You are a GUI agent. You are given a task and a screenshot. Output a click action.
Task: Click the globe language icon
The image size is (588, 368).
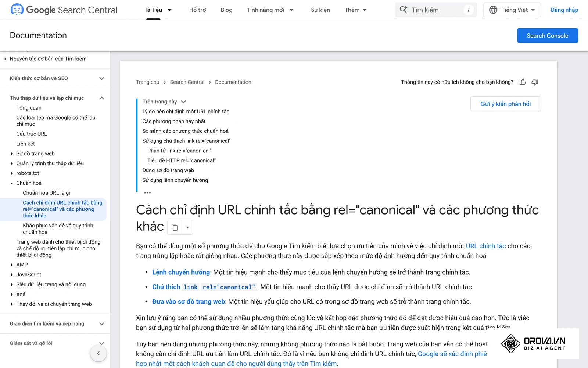pos(493,10)
